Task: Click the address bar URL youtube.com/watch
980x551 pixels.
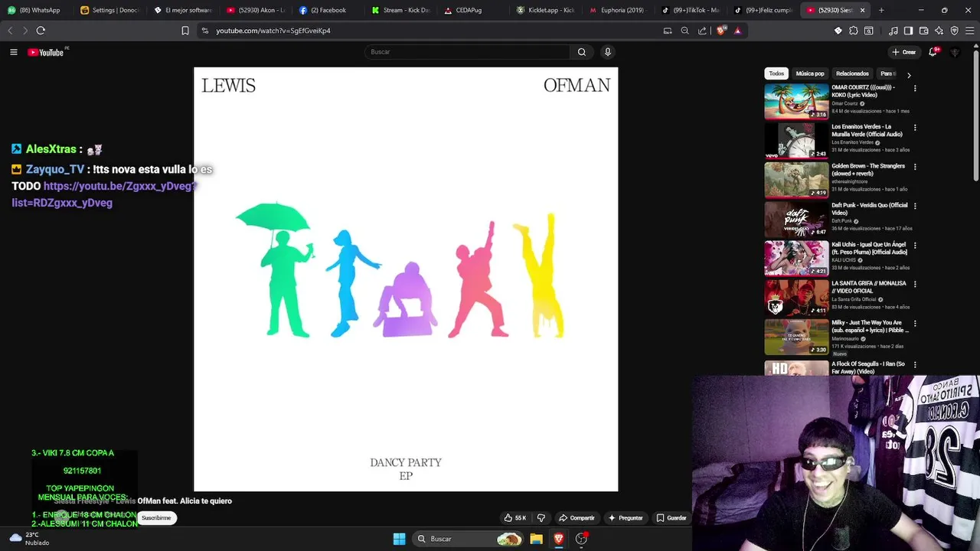Action: [x=273, y=31]
